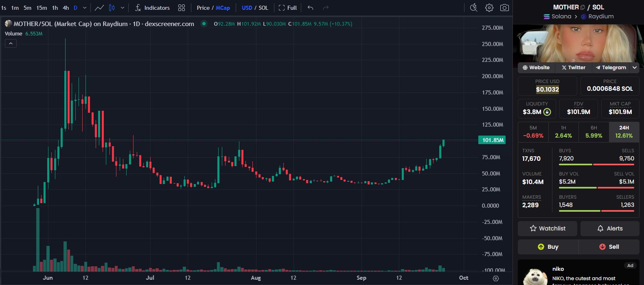Add pair to Watchlist

(548, 228)
